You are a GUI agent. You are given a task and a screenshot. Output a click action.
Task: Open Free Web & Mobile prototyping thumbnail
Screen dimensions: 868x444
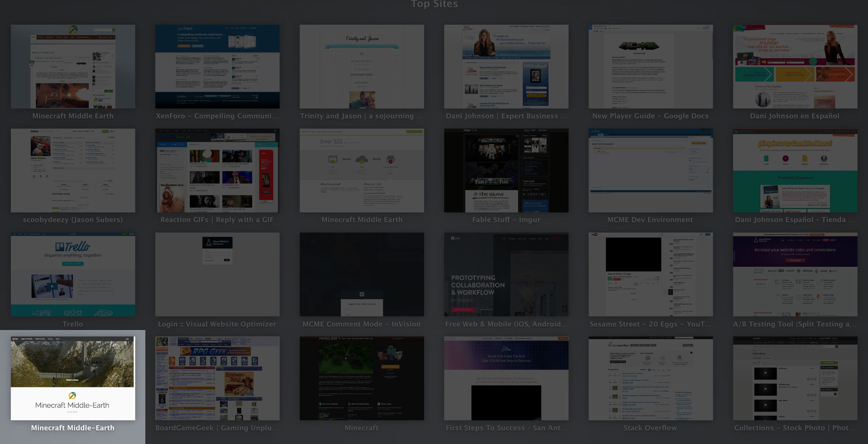pos(506,275)
